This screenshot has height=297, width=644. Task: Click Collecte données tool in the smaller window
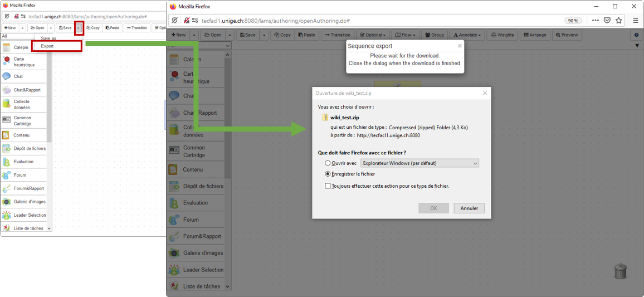pos(23,104)
